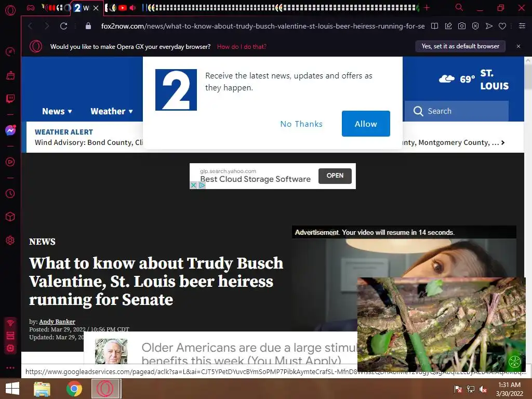532x399 pixels.
Task: Take a snapshot with camera icon
Action: point(462,26)
